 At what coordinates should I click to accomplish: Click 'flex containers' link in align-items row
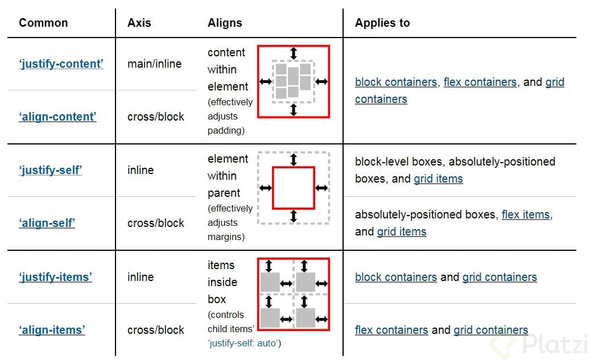pyautogui.click(x=391, y=330)
